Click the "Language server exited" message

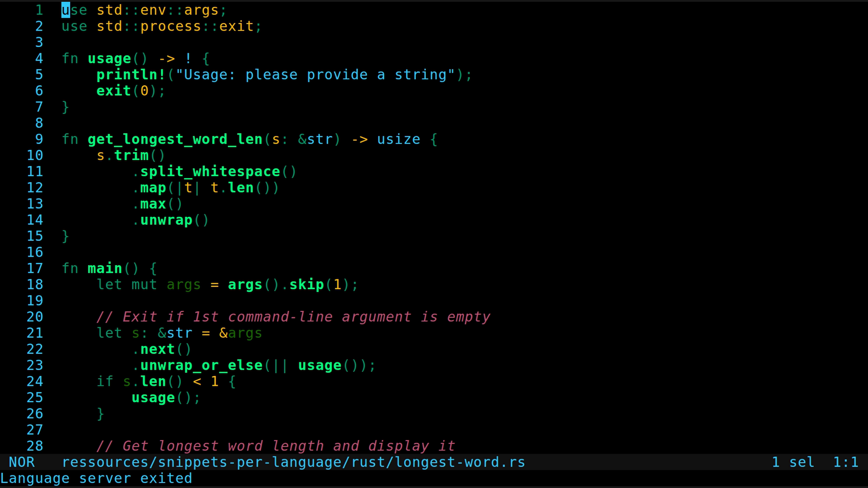click(x=96, y=479)
